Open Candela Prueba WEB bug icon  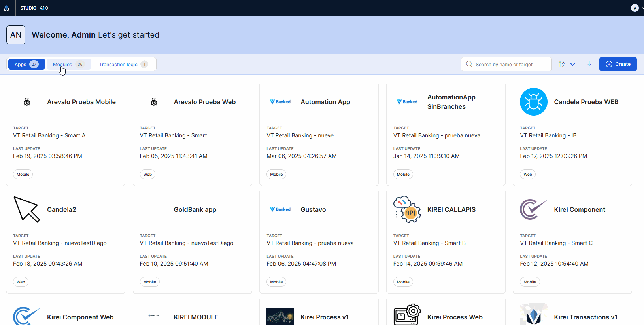pyautogui.click(x=533, y=102)
